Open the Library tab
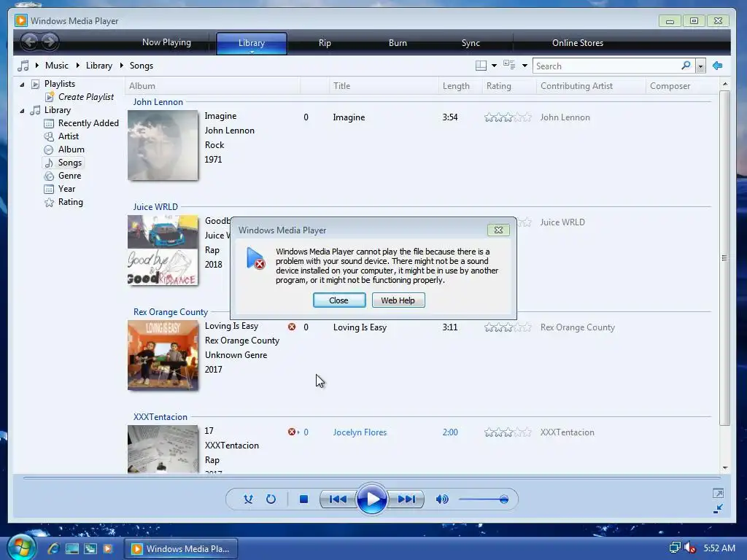 (x=252, y=43)
